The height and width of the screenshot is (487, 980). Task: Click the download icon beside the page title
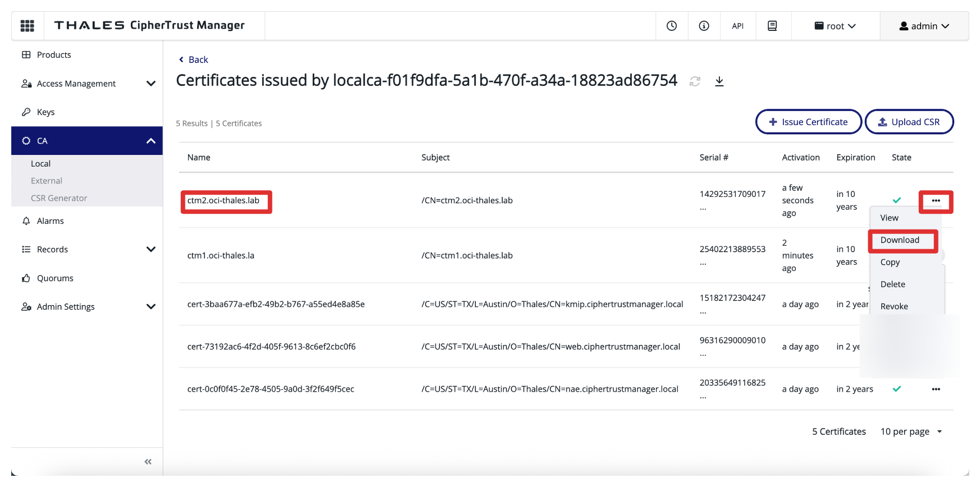(719, 81)
